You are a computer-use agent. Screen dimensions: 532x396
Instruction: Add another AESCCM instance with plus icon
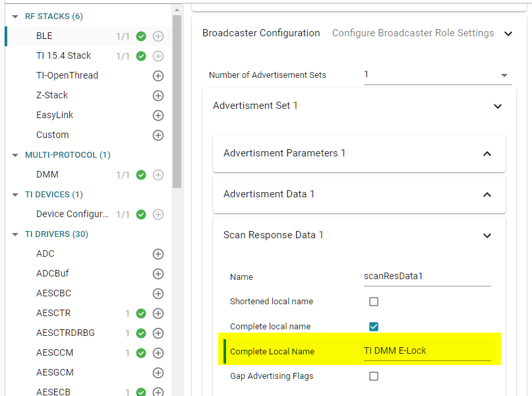[158, 353]
